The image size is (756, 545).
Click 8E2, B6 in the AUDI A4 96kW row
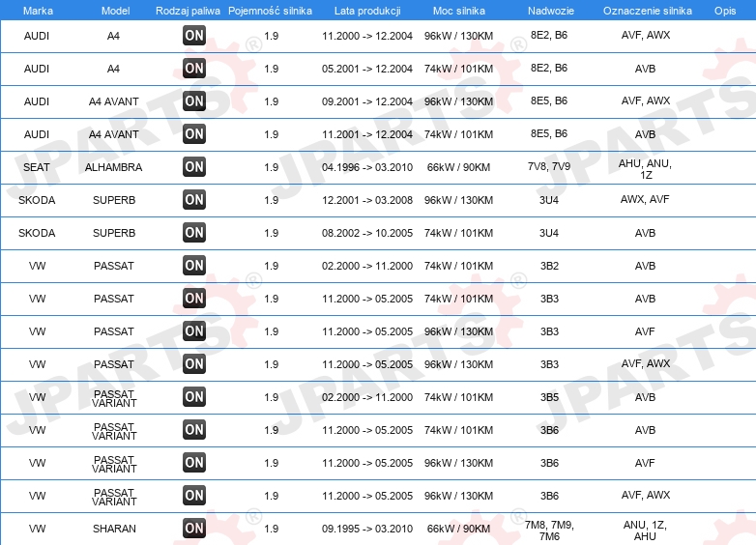coord(549,35)
